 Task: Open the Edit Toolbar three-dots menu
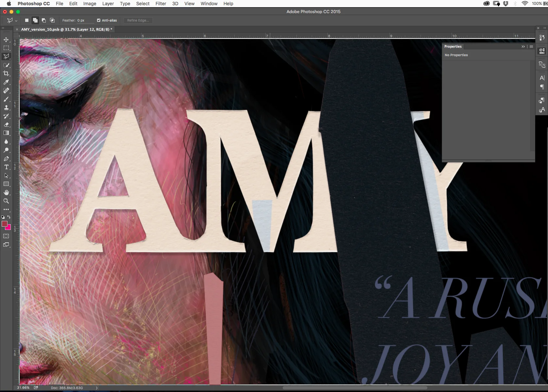click(6, 209)
